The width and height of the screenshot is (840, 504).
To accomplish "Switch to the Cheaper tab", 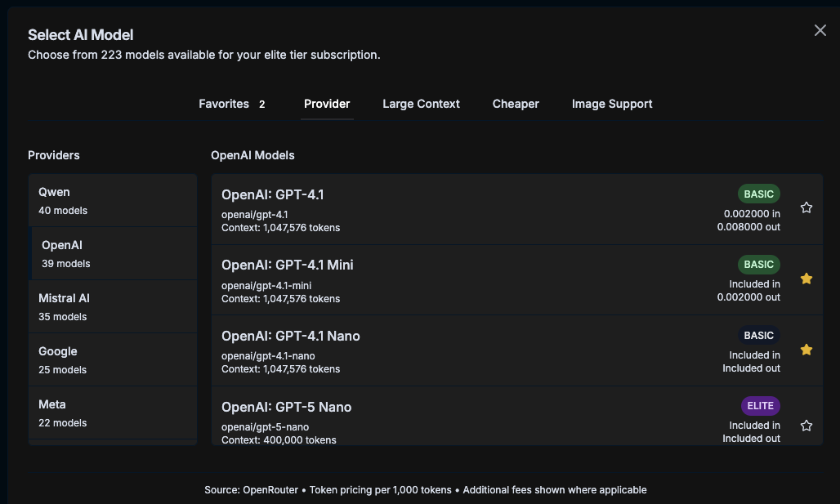I will click(x=516, y=104).
